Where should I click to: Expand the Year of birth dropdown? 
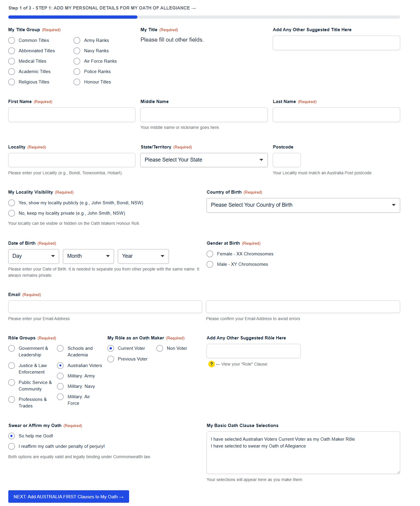coord(143,256)
